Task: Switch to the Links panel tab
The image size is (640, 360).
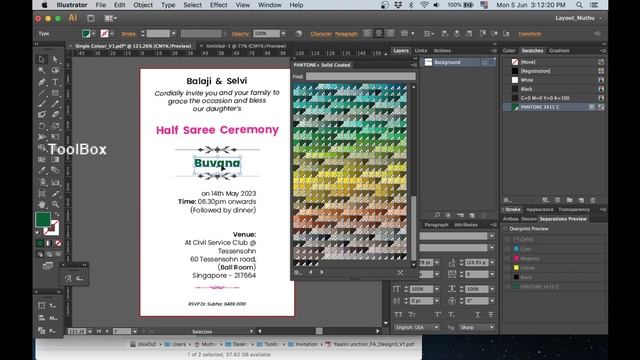Action: pos(420,51)
